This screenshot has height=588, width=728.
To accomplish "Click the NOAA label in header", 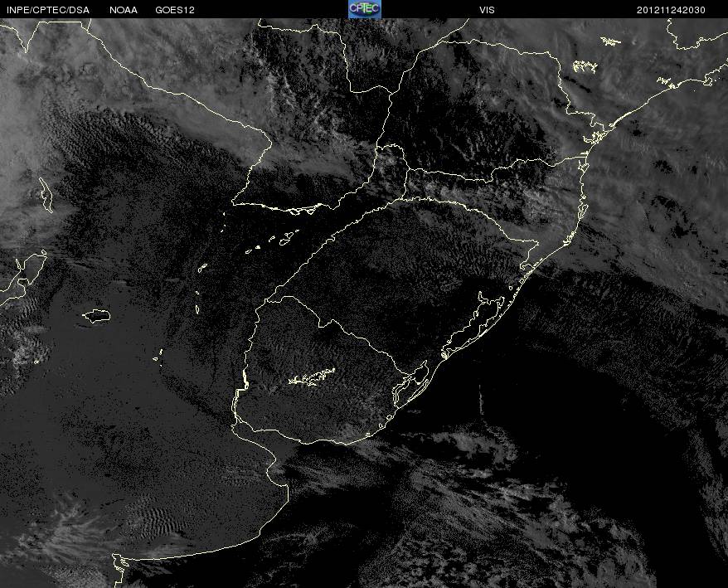I will 124,10.
